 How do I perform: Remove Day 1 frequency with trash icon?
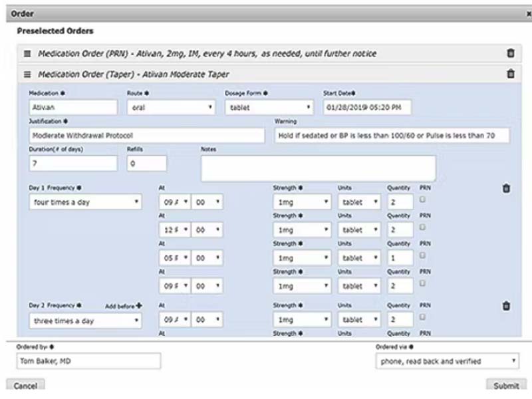tap(506, 189)
